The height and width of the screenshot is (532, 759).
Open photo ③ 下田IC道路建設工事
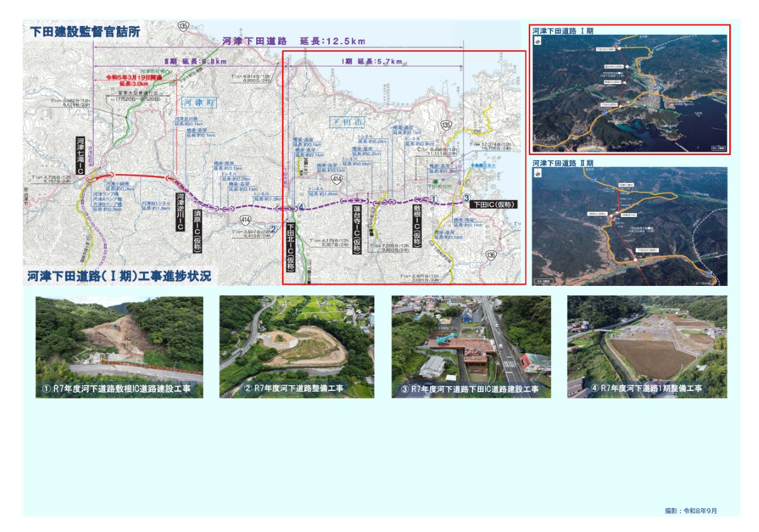tap(471, 347)
